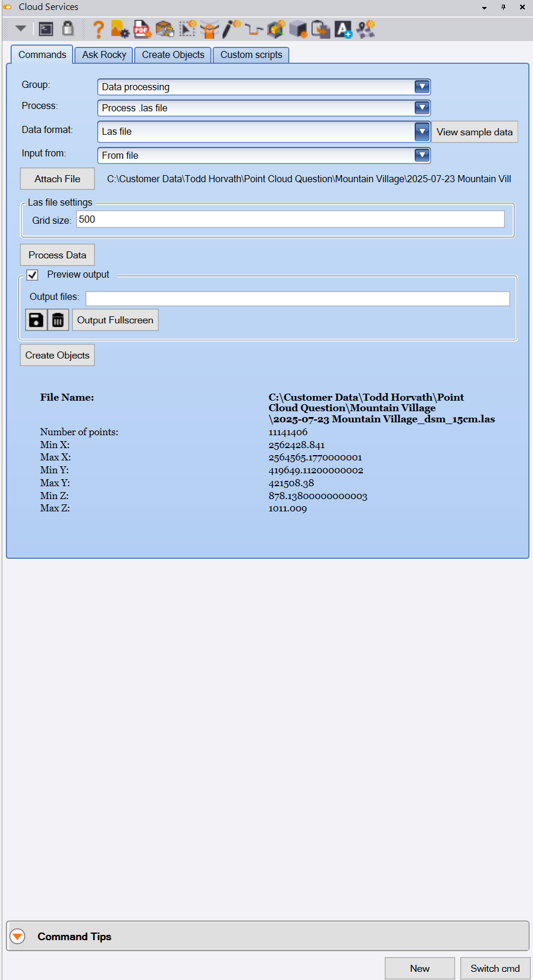This screenshot has height=980, width=533.
Task: Click the save disk icon for output
Action: coord(36,320)
